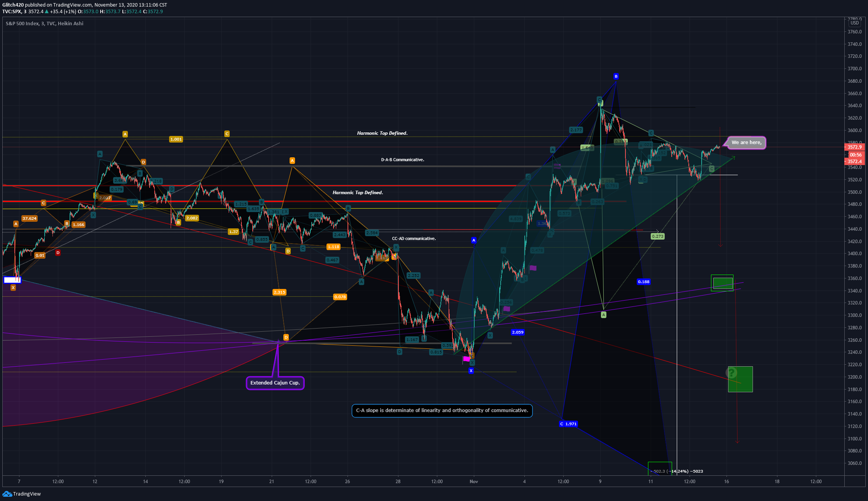Click the white rectangle marker above the orange X
The width and height of the screenshot is (868, 501).
click(12, 280)
